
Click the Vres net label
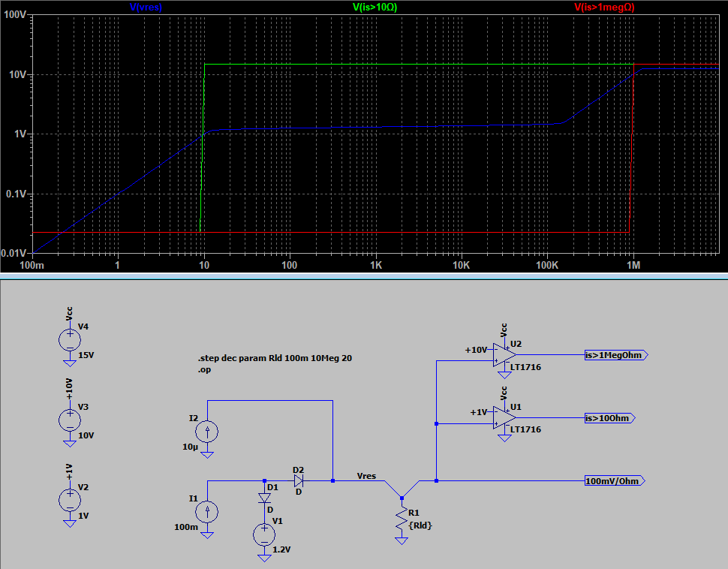[366, 476]
